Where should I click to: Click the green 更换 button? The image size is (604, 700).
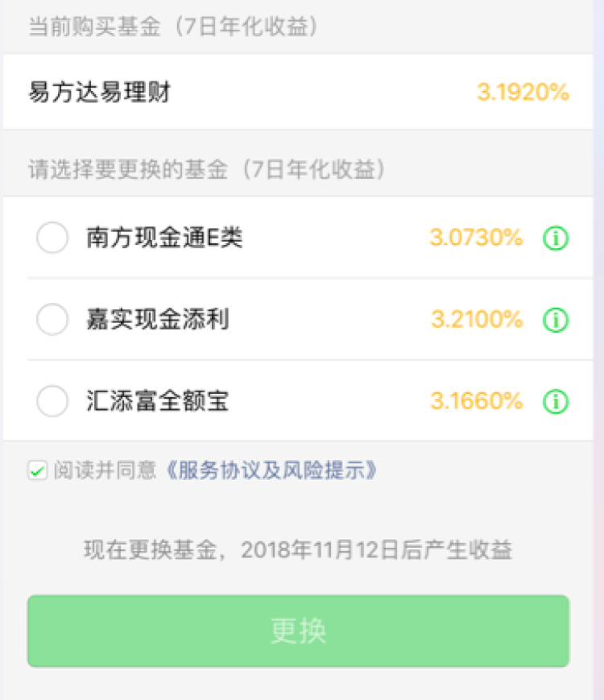(298, 631)
